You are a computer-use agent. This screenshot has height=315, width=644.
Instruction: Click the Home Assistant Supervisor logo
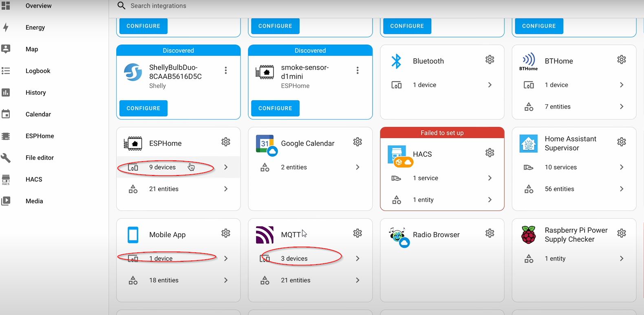point(529,143)
